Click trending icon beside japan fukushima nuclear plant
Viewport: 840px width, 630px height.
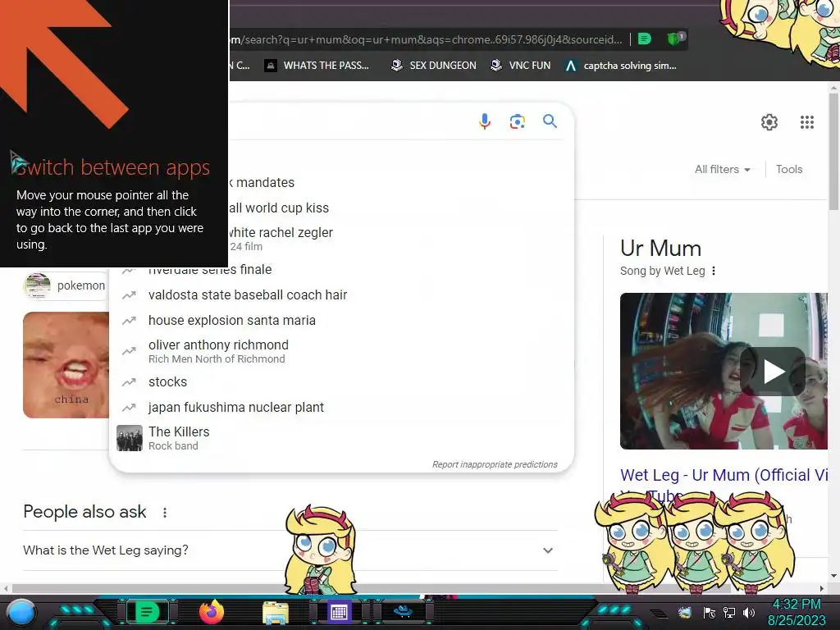tap(129, 408)
